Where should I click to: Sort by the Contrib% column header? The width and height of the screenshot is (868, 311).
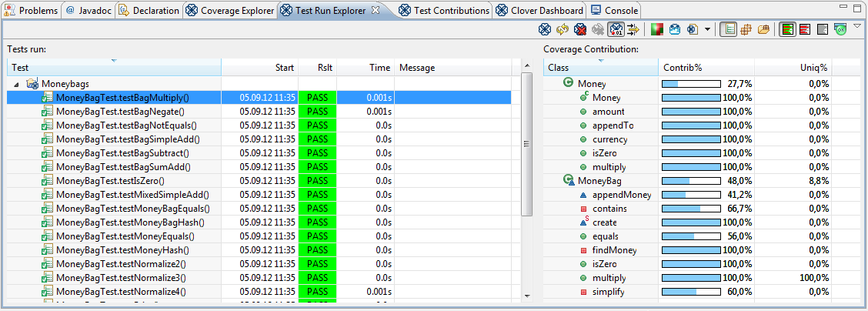706,68
